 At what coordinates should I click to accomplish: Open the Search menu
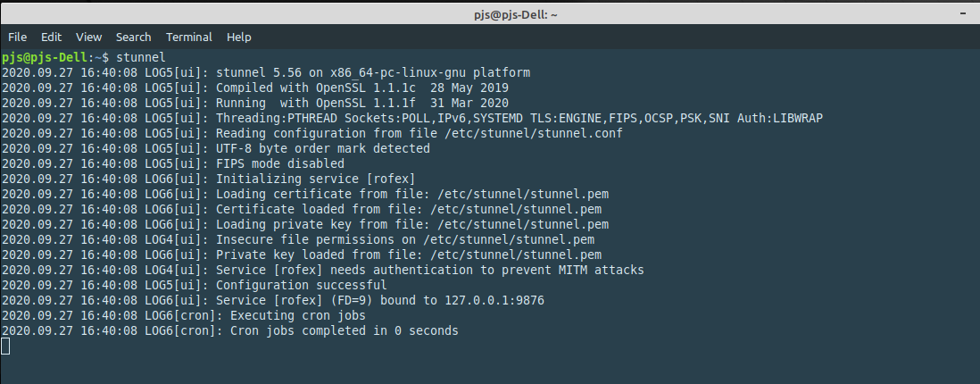(133, 37)
